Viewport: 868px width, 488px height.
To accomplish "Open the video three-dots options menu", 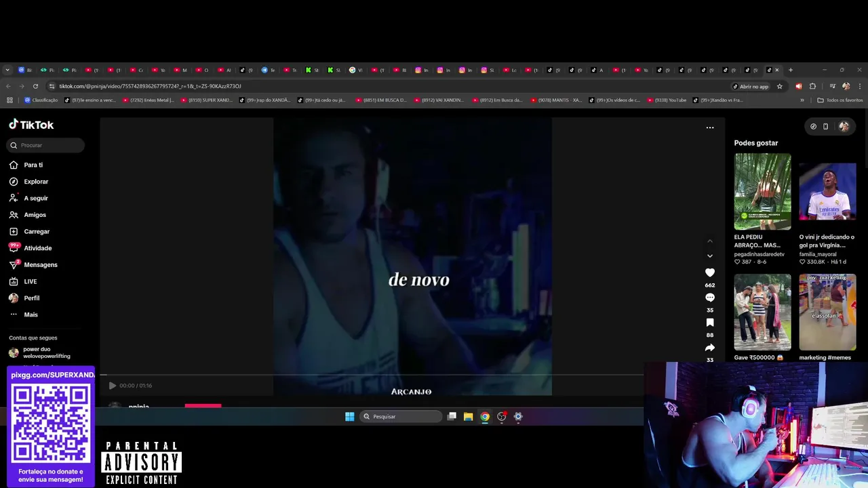I will 710,127.
